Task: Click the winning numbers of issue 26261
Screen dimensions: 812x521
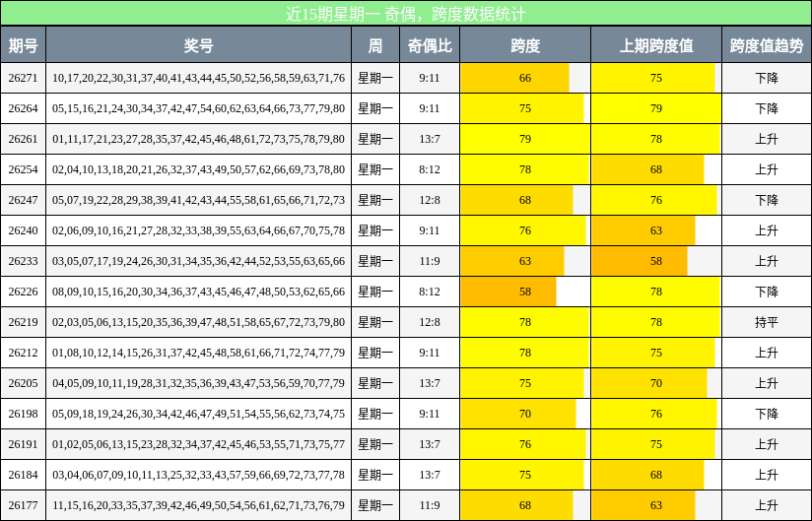Action: (x=199, y=139)
